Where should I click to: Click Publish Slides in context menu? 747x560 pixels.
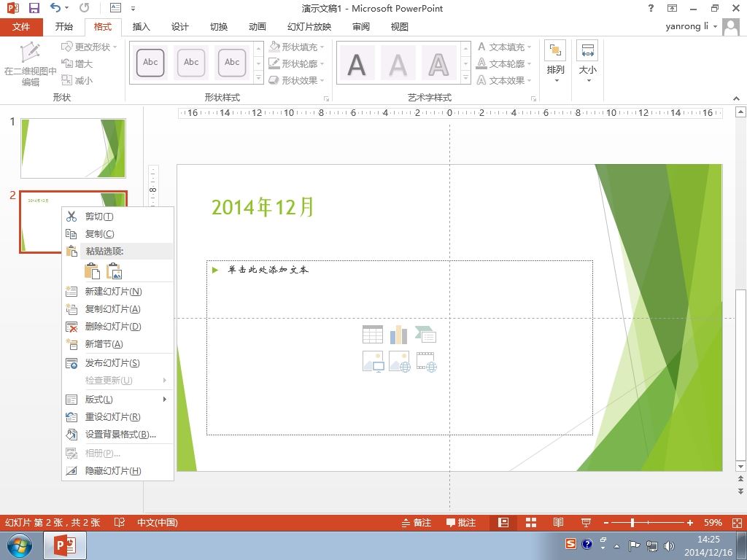click(117, 363)
